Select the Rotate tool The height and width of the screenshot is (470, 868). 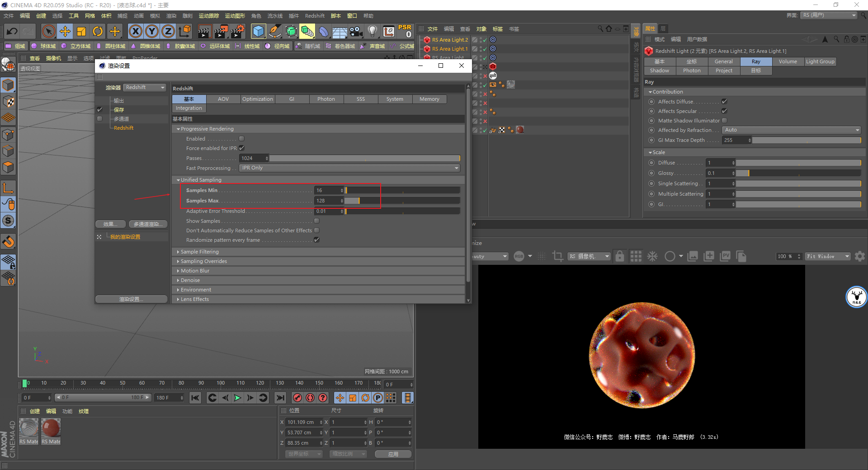(x=98, y=31)
